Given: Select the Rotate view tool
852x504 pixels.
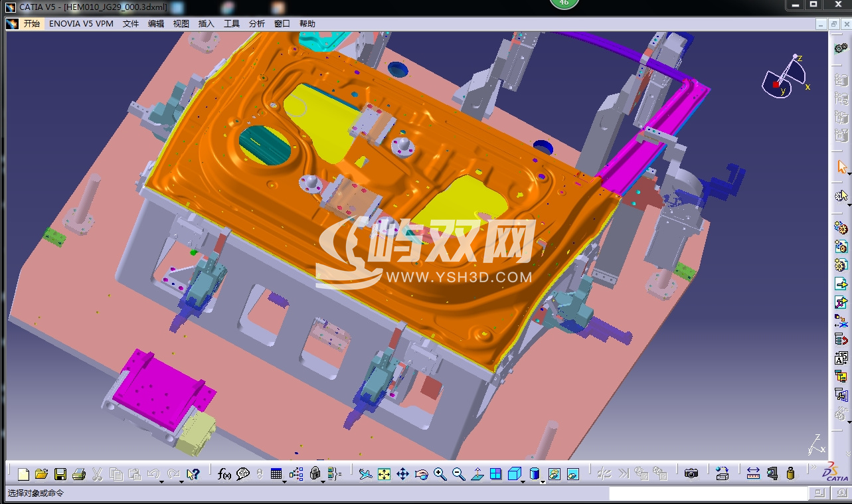Looking at the screenshot, I should [421, 473].
